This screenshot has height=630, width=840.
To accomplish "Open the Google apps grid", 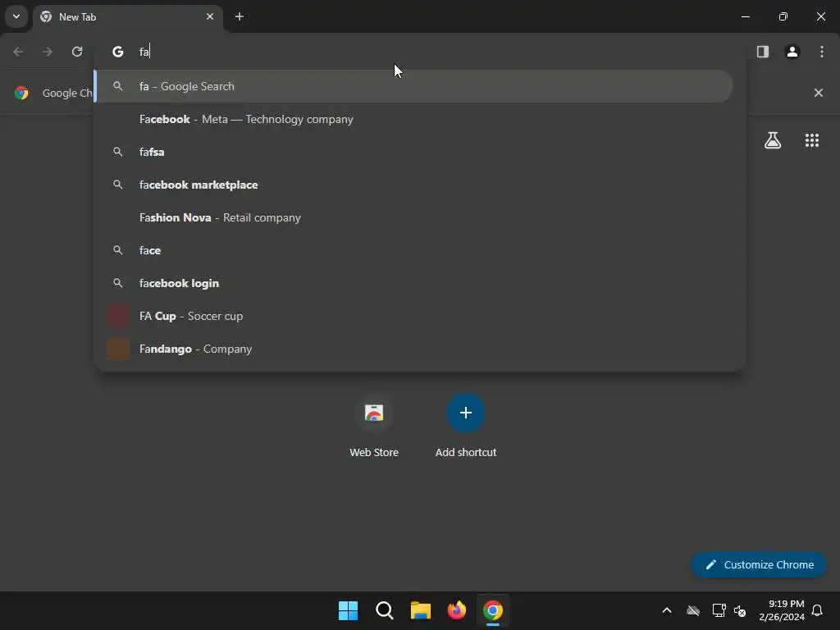I will pos(812,140).
